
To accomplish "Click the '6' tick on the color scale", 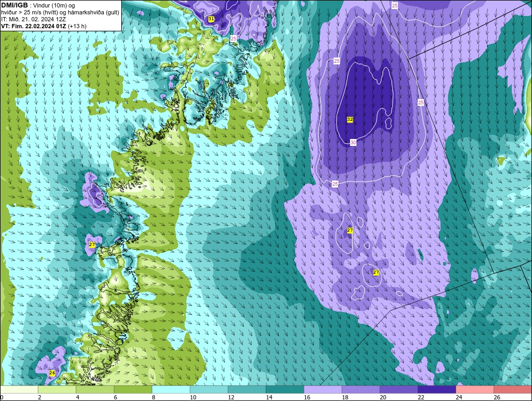I will 115,397.
